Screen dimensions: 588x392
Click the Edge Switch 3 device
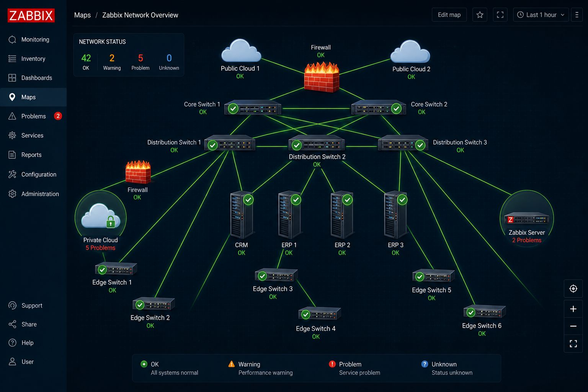tap(276, 275)
